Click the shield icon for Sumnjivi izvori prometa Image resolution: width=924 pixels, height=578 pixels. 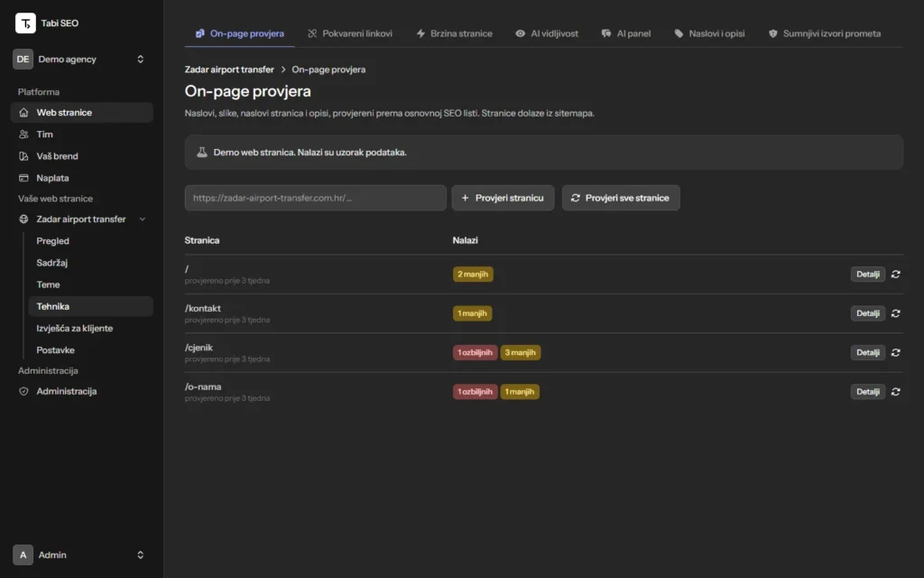773,33
